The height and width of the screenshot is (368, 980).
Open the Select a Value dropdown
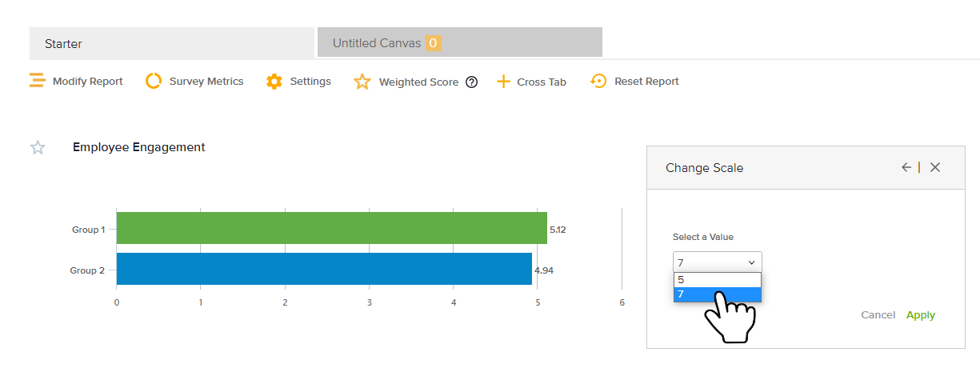pyautogui.click(x=717, y=262)
